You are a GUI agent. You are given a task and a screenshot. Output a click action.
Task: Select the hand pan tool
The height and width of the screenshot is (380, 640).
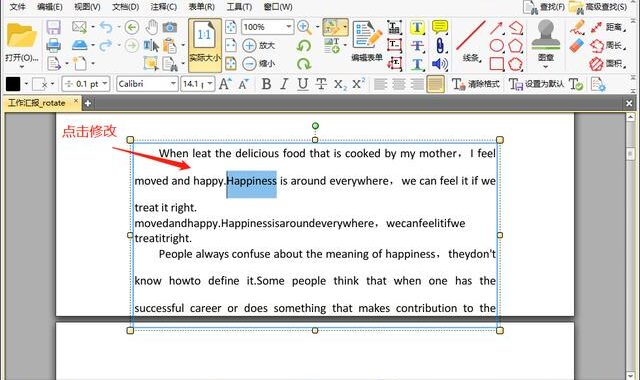(x=152, y=27)
